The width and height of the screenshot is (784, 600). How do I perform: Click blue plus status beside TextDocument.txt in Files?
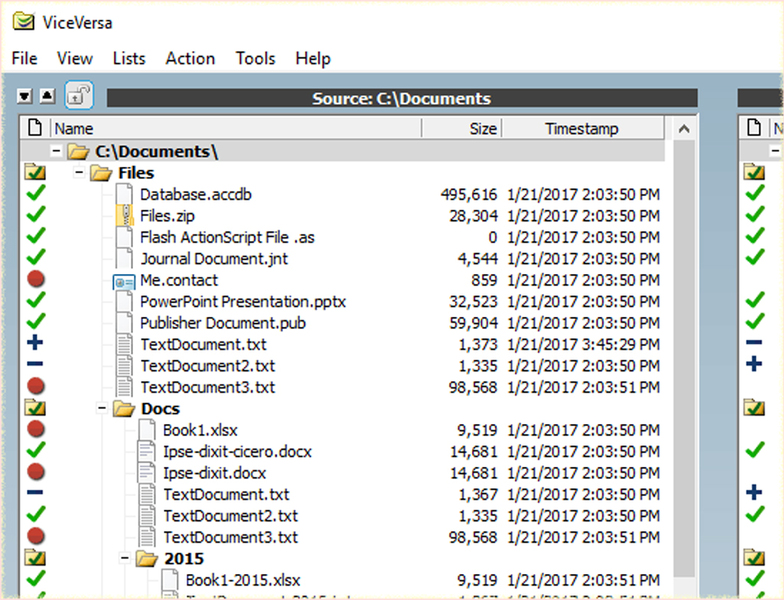35,343
